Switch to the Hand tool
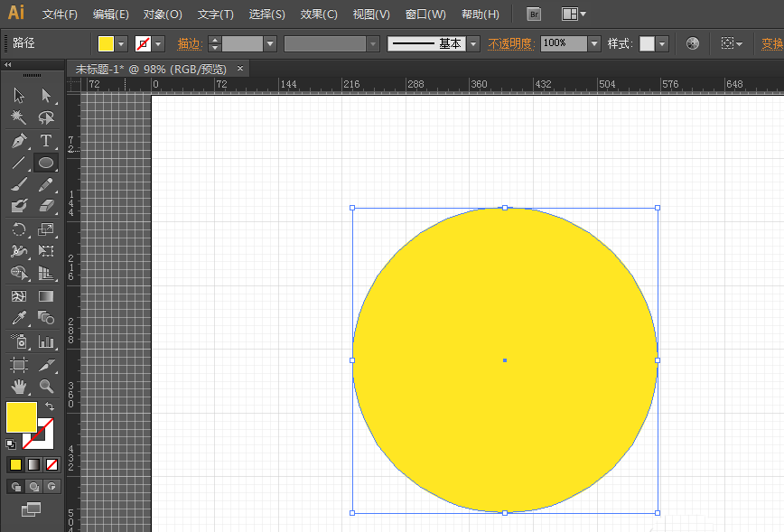Screen dimensions: 784x532 coord(18,387)
